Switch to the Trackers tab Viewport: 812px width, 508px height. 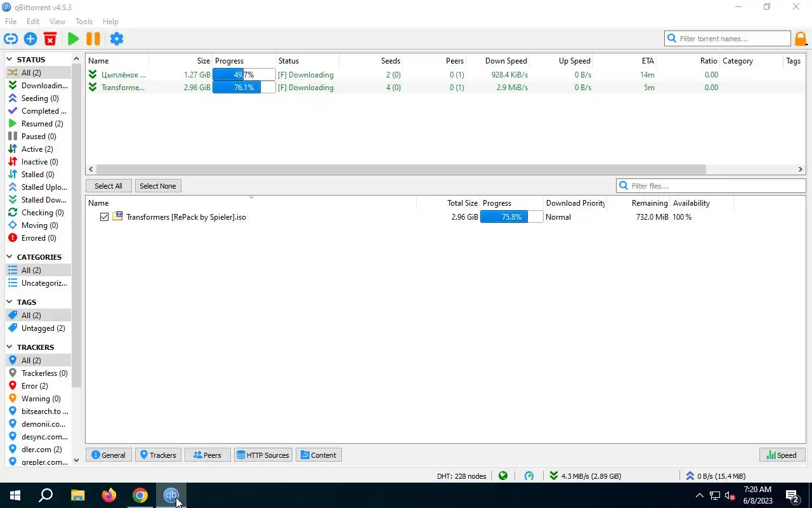158,455
